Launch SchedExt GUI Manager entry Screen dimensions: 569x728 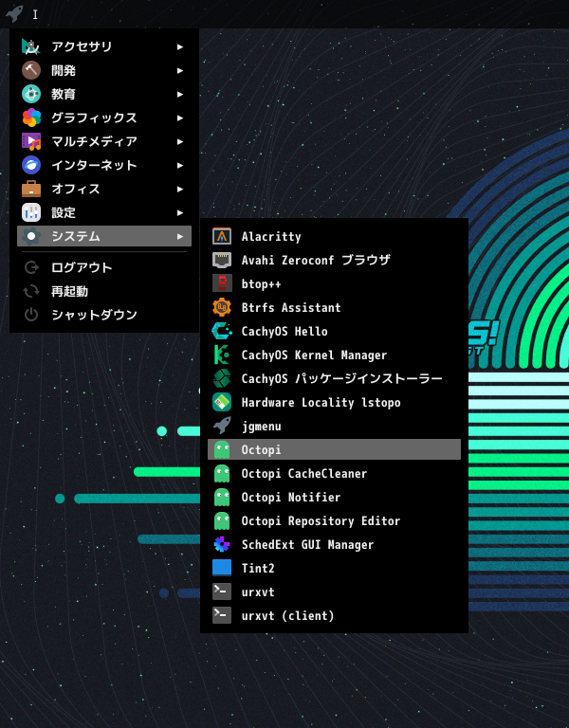334,544
